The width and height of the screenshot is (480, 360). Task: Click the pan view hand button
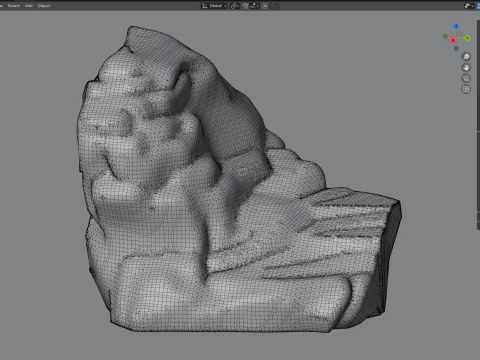click(466, 68)
